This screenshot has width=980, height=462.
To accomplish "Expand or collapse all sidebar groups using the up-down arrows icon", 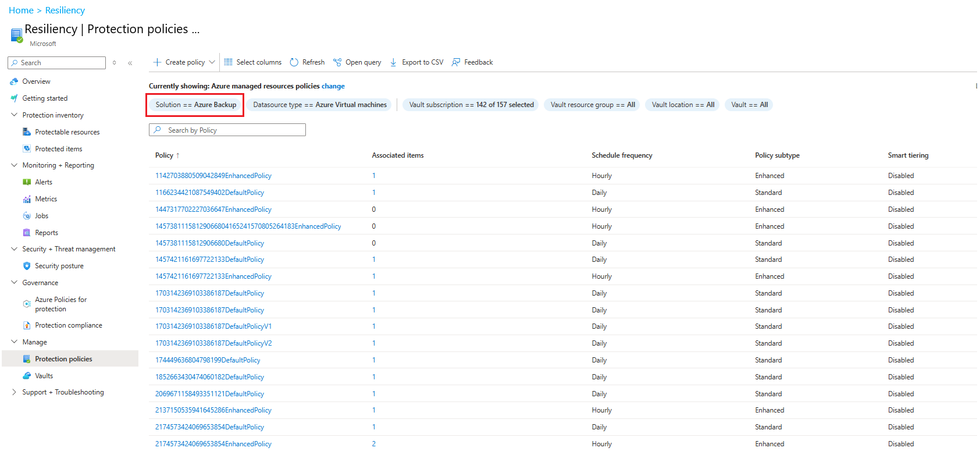I will point(115,63).
